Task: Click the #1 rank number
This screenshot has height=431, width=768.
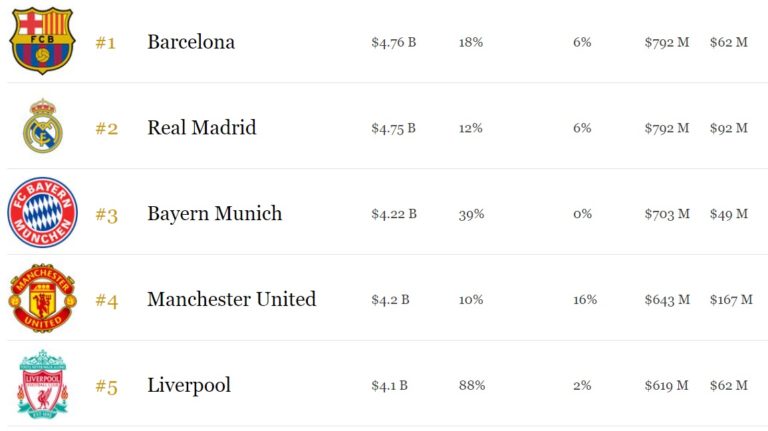Action: pyautogui.click(x=106, y=43)
